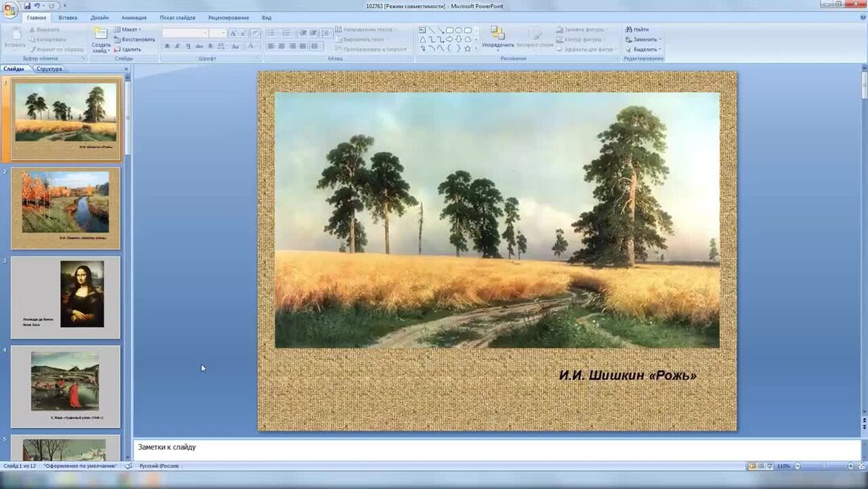Open the font color A button
Image resolution: width=868 pixels, height=489 pixels.
pos(252,47)
